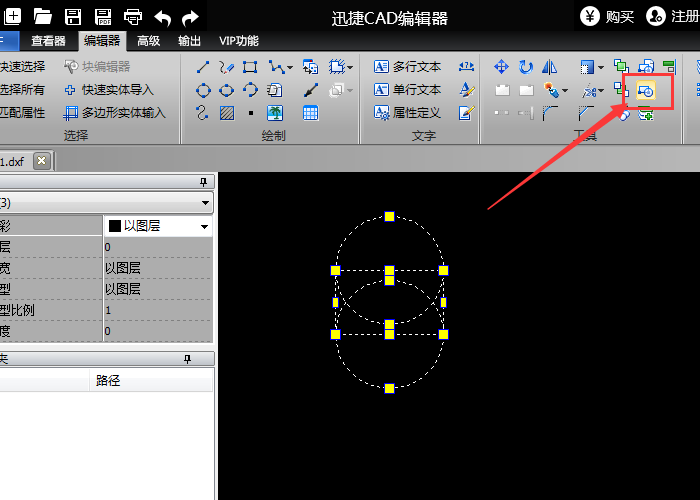Switch to the 查看器 ribbon tab

coord(48,41)
